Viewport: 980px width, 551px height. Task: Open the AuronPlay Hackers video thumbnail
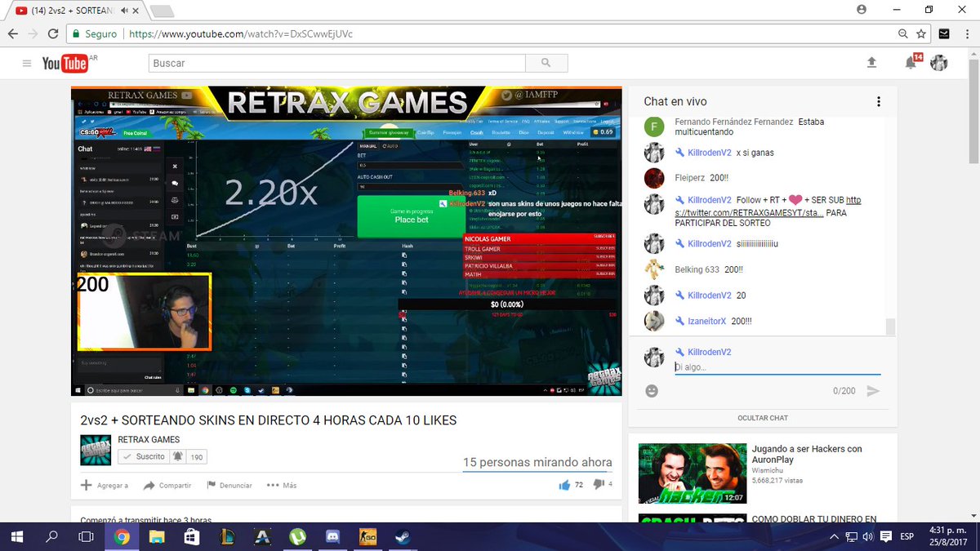click(693, 473)
